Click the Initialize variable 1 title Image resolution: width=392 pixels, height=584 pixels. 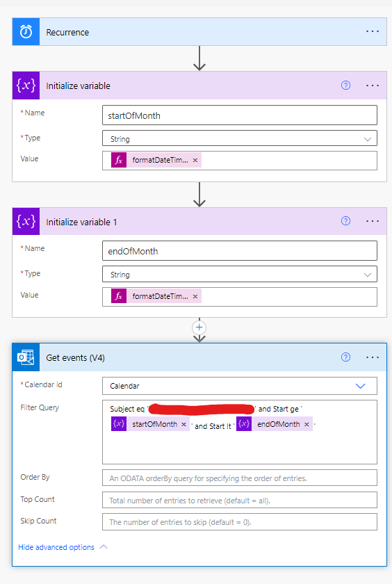tap(81, 222)
